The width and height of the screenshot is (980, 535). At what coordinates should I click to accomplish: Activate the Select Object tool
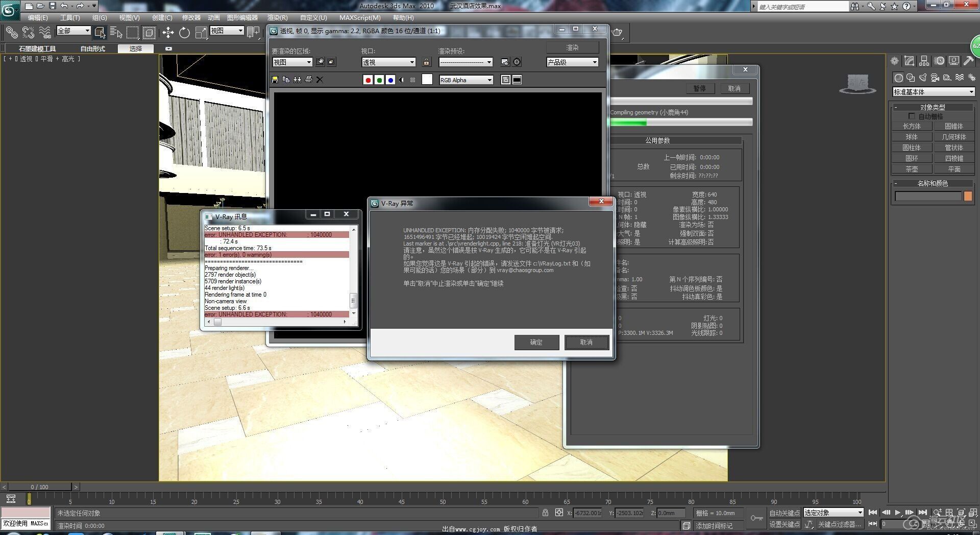coord(100,33)
